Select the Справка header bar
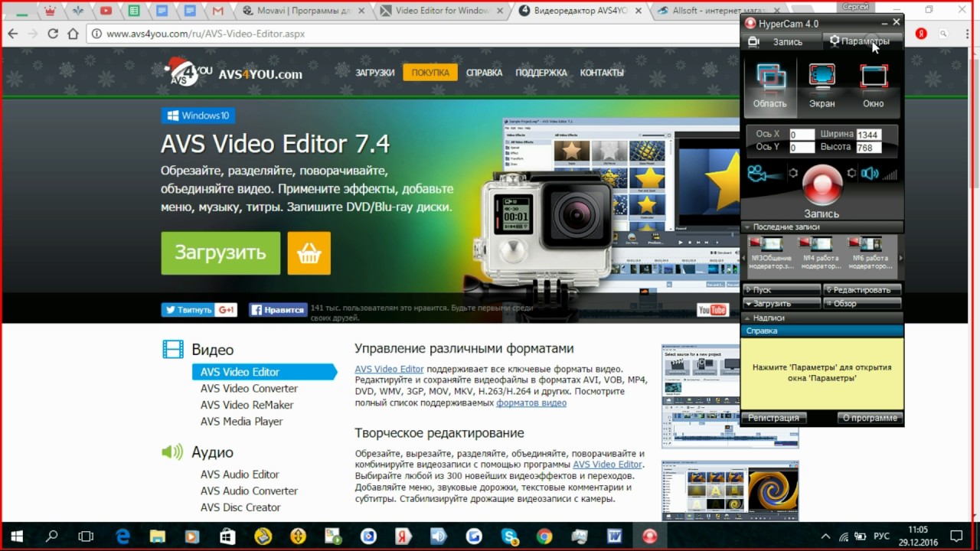Viewport: 980px width, 551px height. click(822, 331)
